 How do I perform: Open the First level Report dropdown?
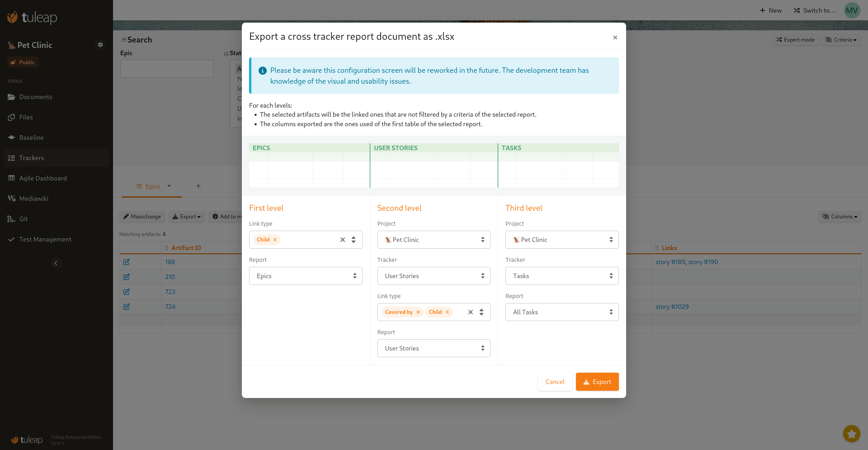(306, 276)
